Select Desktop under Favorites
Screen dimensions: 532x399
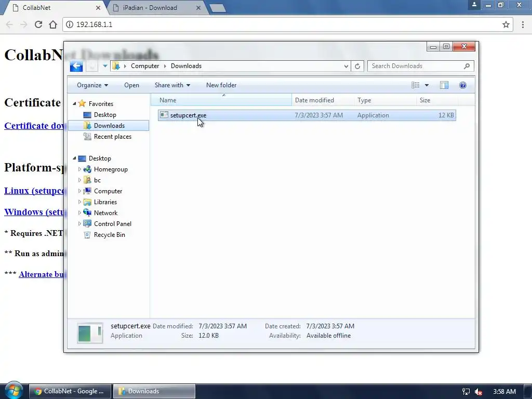(105, 115)
